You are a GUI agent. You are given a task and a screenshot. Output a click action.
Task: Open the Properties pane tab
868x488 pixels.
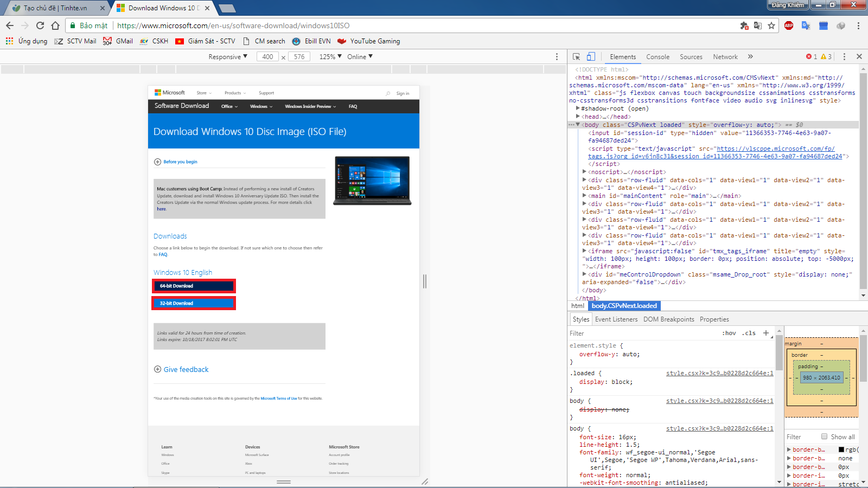pos(714,319)
